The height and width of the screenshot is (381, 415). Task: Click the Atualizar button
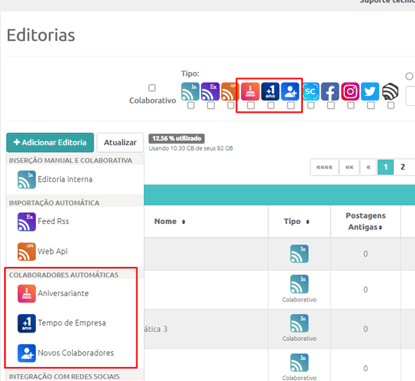click(x=120, y=142)
